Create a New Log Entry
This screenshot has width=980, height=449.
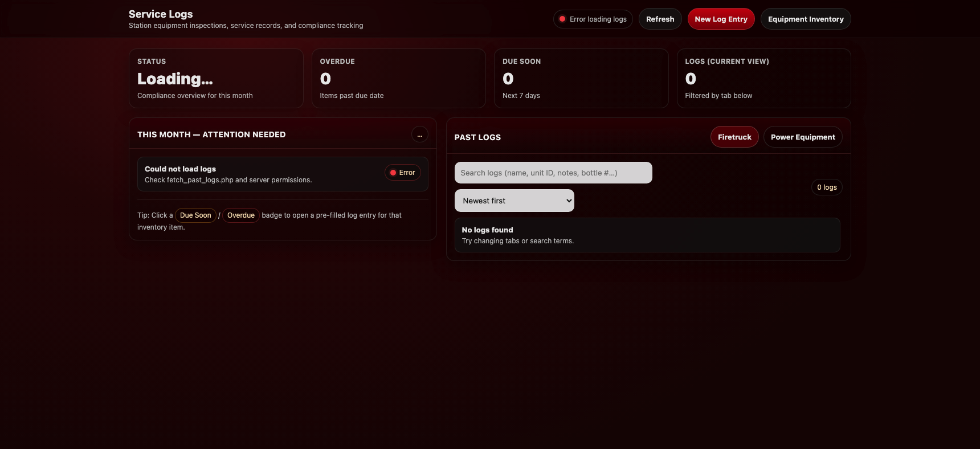tap(721, 19)
